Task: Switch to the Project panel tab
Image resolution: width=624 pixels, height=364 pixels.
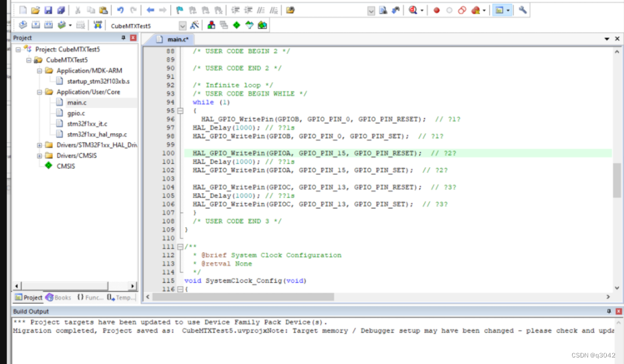Action: (x=28, y=297)
